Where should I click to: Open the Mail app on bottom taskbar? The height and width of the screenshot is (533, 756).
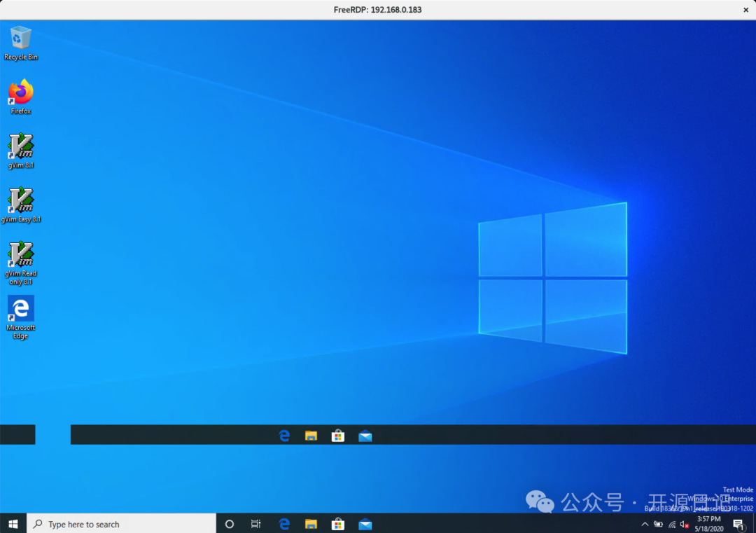pyautogui.click(x=365, y=524)
